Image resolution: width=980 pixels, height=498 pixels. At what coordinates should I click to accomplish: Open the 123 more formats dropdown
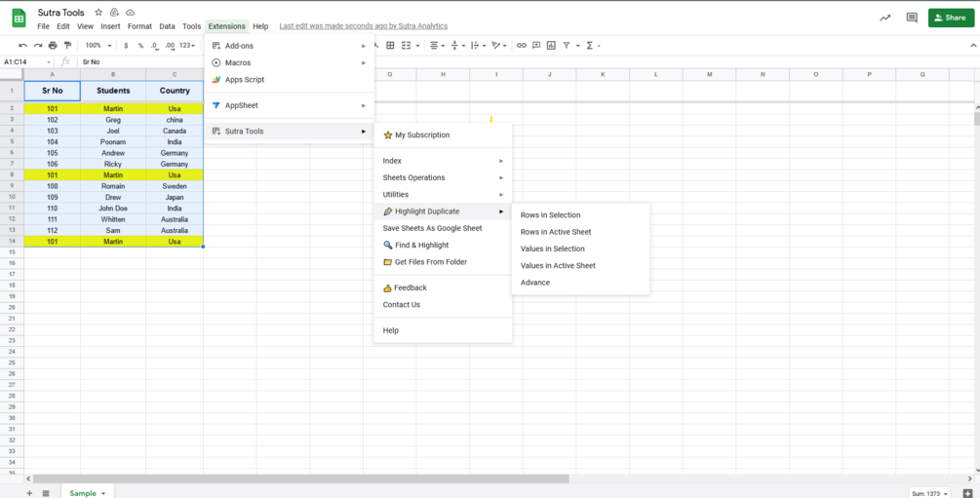point(187,46)
